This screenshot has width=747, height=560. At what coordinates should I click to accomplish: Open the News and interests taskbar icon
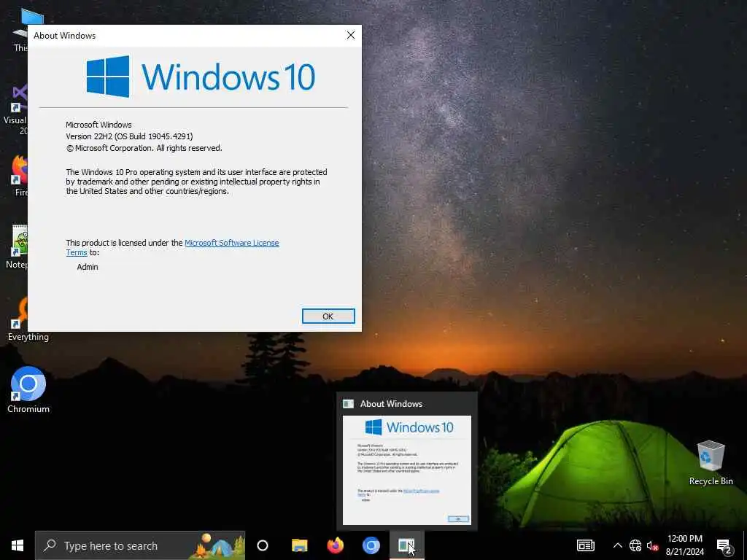point(586,545)
